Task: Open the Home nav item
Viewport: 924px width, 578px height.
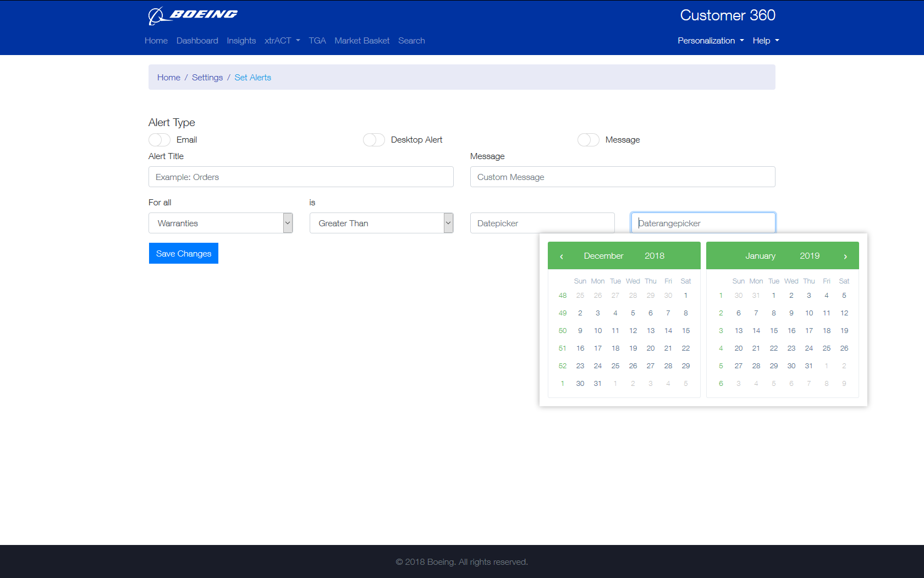Action: pos(156,41)
